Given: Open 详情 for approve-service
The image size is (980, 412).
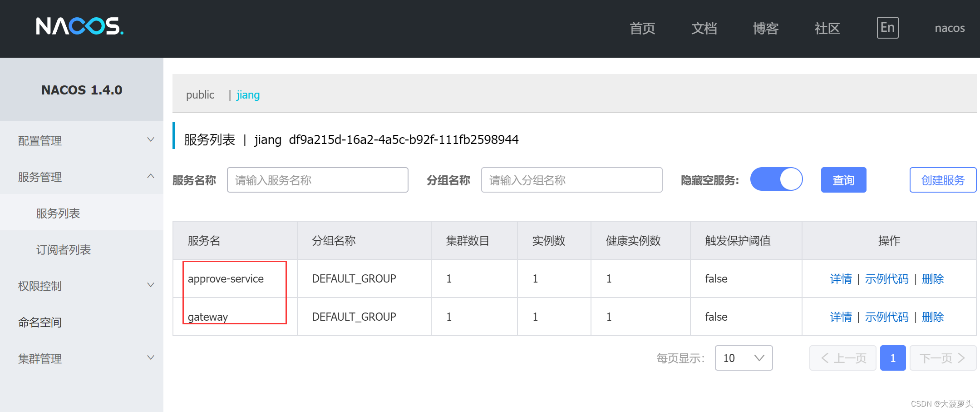Looking at the screenshot, I should (841, 278).
